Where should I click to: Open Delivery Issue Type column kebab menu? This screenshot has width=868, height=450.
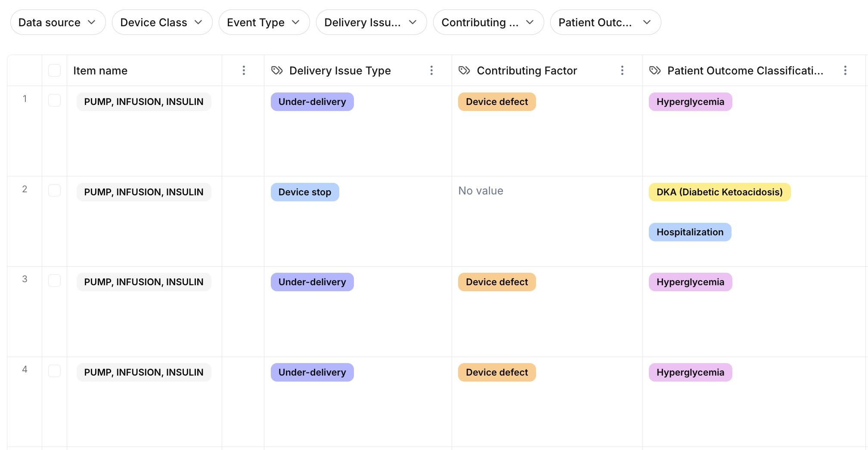[x=431, y=71]
